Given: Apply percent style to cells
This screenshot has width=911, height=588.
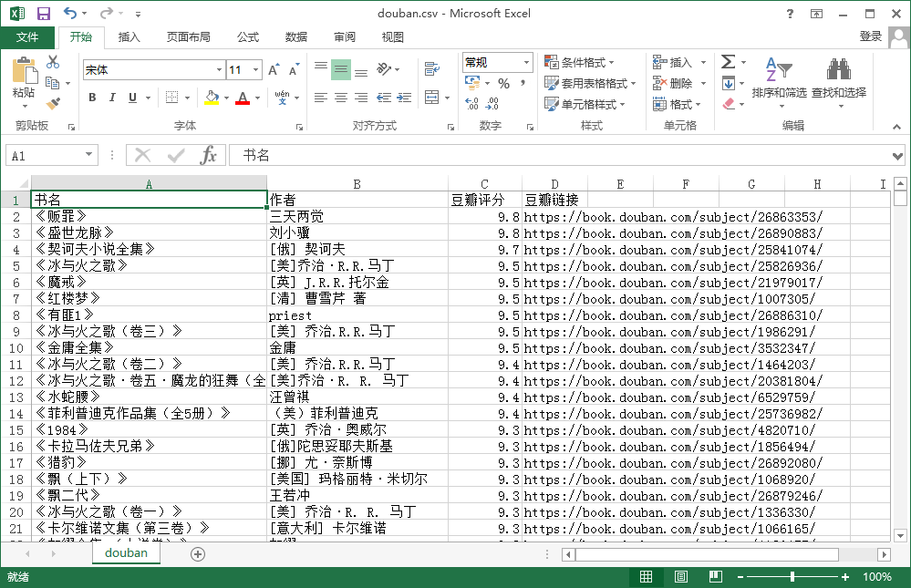Looking at the screenshot, I should (x=503, y=84).
